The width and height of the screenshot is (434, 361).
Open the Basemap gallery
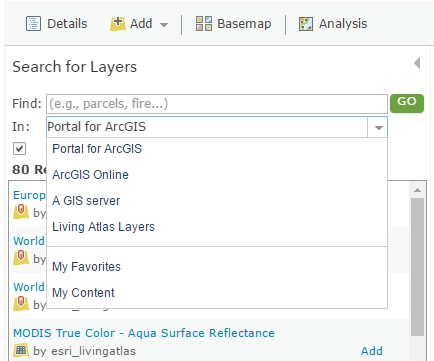pos(233,24)
